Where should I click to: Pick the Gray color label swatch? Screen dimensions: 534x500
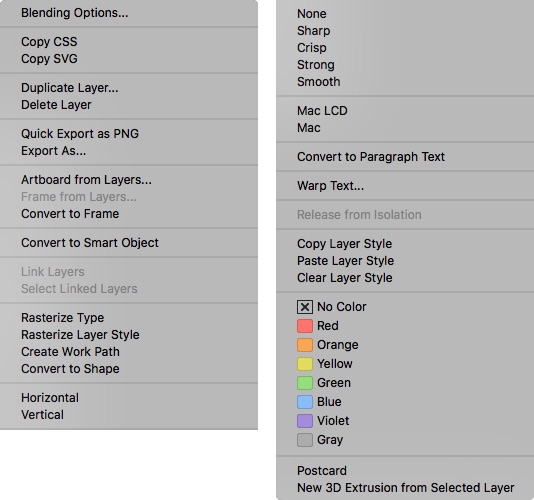pos(305,440)
